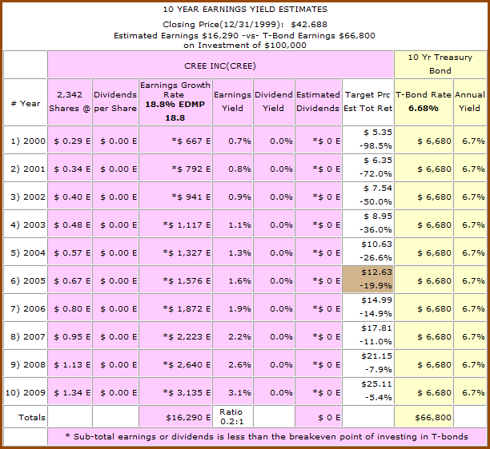Click the '$ 6.35 -72.0%' target price cell
Image resolution: width=490 pixels, height=449 pixels.
pyautogui.click(x=368, y=168)
